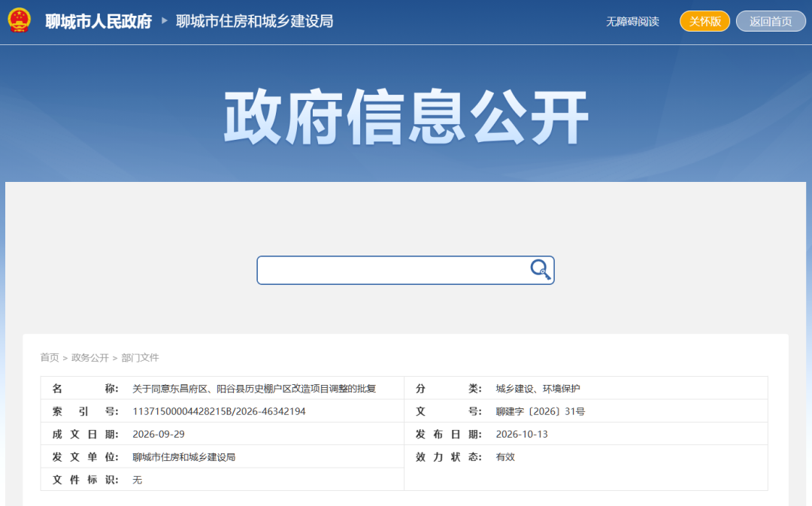The height and width of the screenshot is (506, 812).
Task: Click issuing unit value 聊城市住房和城乡建设局
Action: tap(184, 457)
